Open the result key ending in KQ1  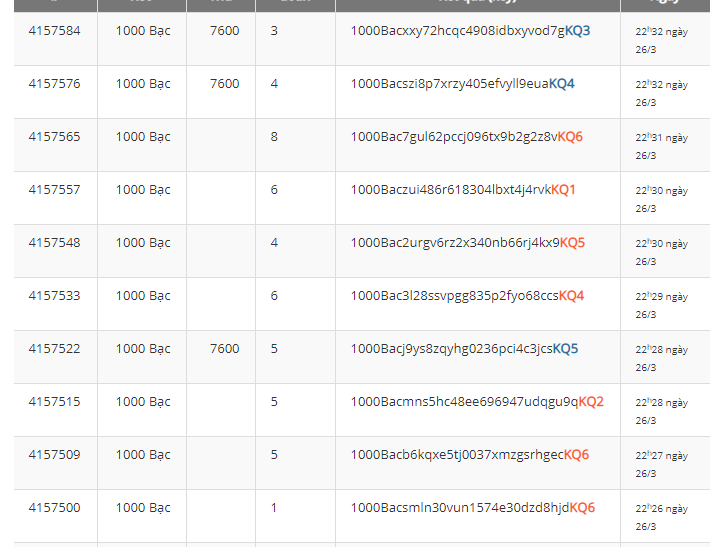(463, 190)
